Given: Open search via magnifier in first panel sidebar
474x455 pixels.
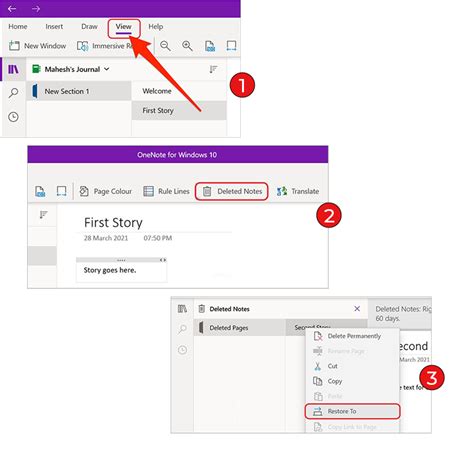Looking at the screenshot, I should (x=13, y=92).
